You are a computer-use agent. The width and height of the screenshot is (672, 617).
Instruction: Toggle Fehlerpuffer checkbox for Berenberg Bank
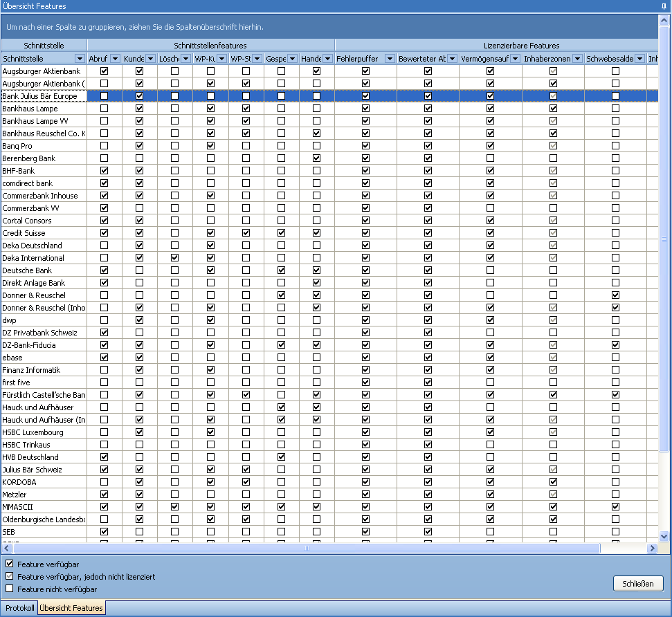(x=365, y=158)
